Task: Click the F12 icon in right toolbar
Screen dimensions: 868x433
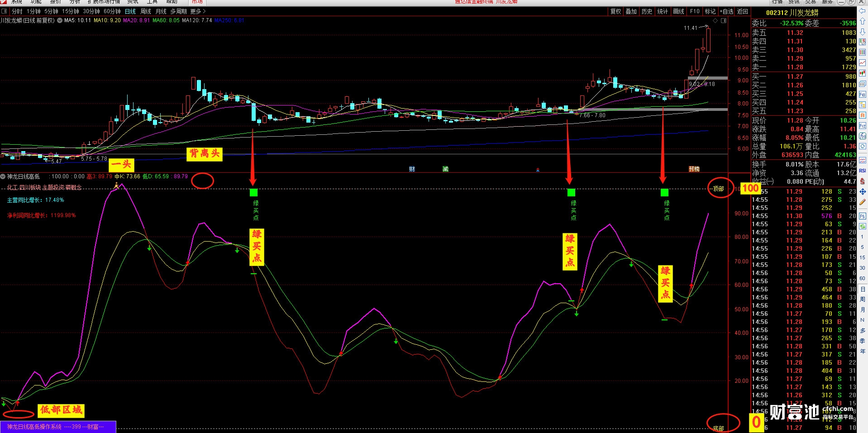Action: click(863, 126)
